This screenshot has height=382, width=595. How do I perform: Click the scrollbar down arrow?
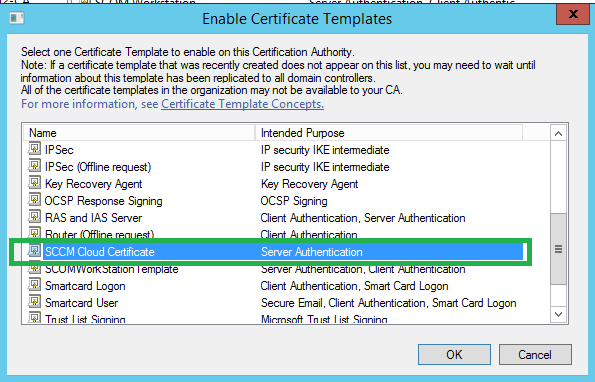558,314
